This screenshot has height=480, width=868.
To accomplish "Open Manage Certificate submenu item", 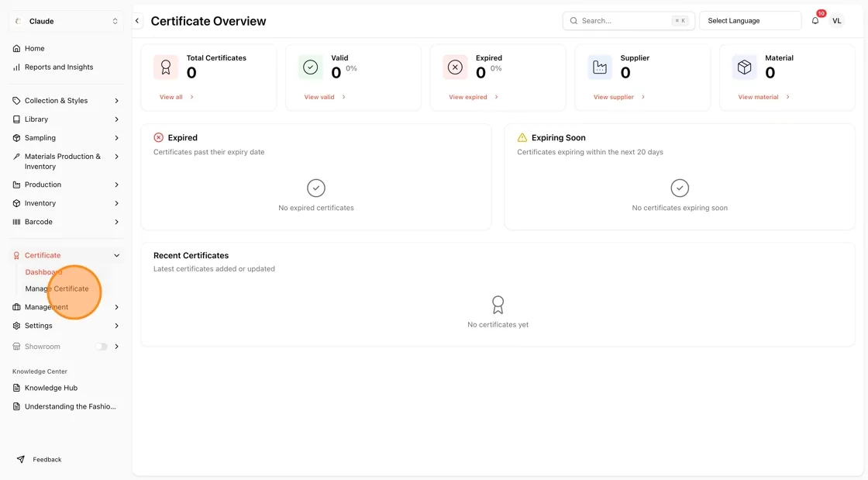I will pos(57,289).
